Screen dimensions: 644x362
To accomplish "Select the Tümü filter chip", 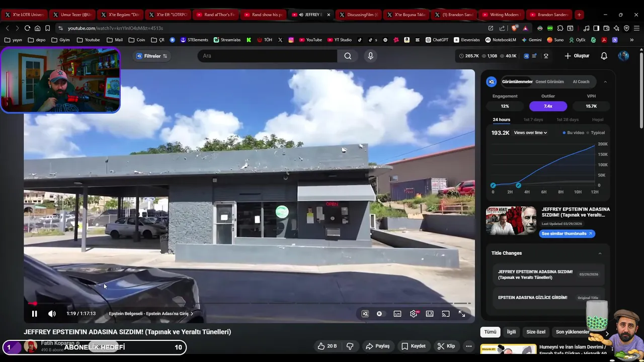I will [490, 332].
